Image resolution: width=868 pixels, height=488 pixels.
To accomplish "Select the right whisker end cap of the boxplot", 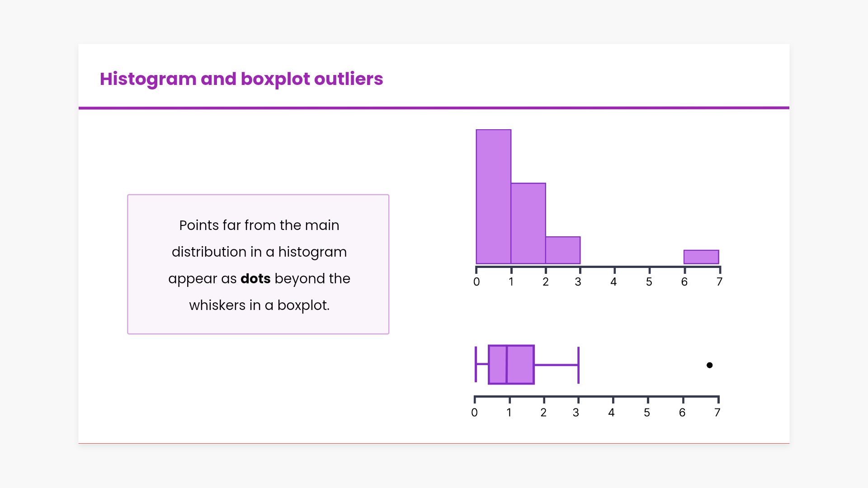I will tap(579, 365).
